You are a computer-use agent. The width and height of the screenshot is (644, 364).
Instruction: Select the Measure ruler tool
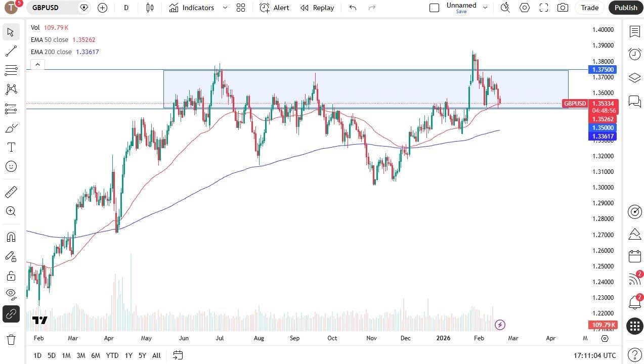click(x=11, y=192)
